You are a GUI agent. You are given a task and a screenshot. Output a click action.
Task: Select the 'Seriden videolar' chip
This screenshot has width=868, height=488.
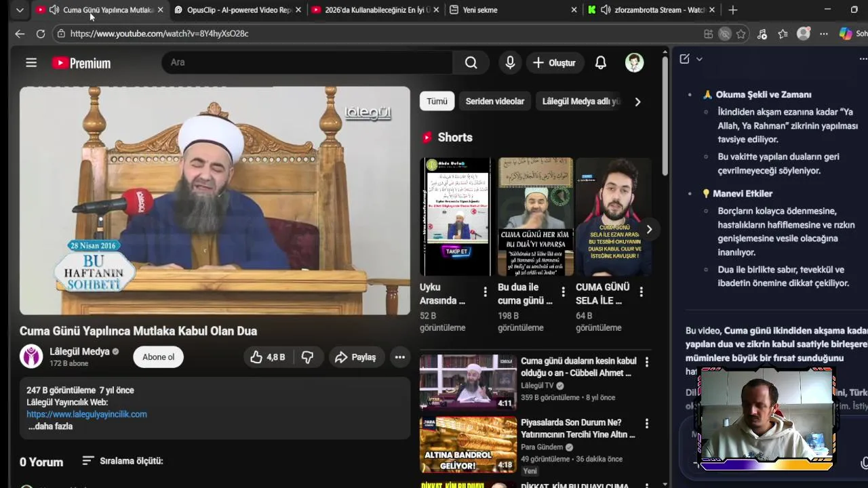point(495,102)
